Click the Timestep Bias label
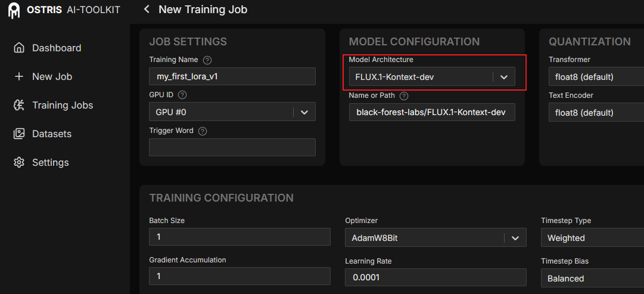644x294 pixels. (x=565, y=261)
